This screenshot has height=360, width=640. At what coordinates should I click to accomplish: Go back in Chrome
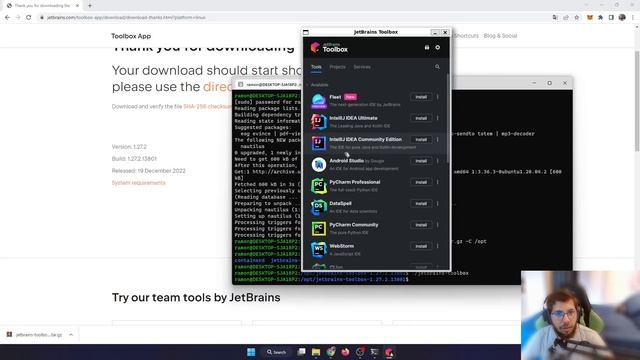point(7,18)
